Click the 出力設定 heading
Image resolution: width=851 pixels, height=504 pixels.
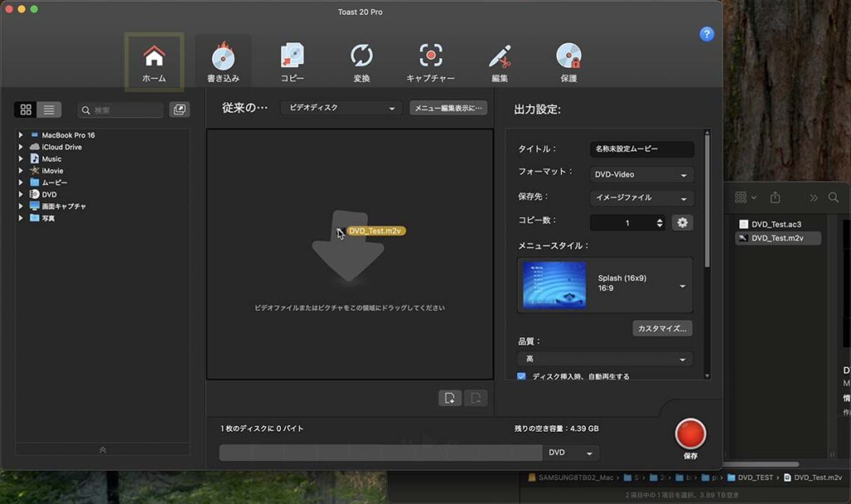(538, 110)
